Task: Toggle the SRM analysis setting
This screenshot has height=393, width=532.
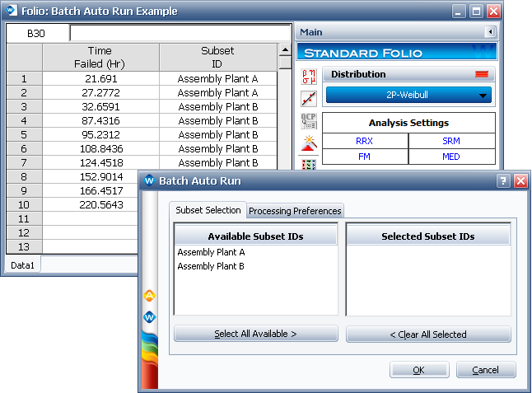Action: point(451,141)
